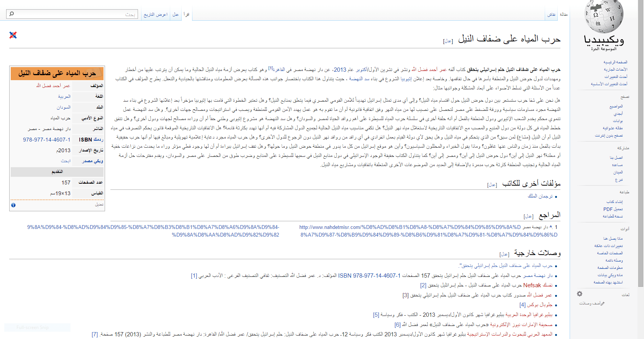Click [عدل] beside the page title

tap(448, 41)
